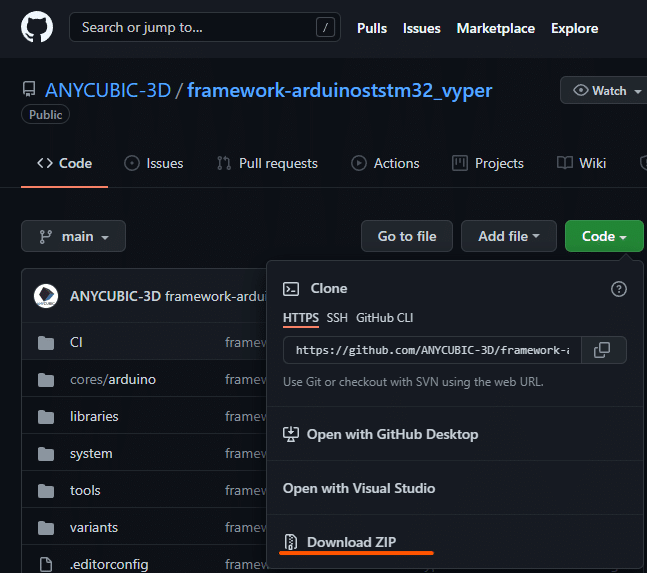This screenshot has height=573, width=647.
Task: Click the folder icon next to system
Action: click(x=46, y=454)
